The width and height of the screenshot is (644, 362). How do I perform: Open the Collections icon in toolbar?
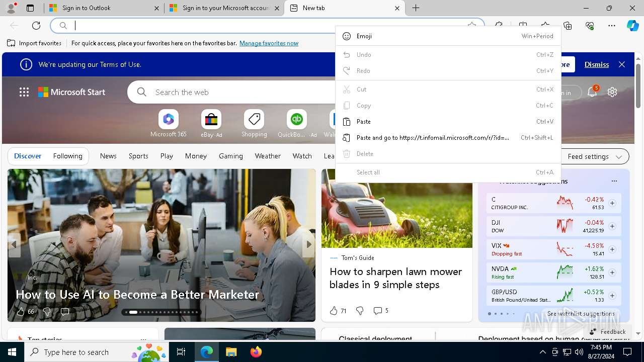568,26
